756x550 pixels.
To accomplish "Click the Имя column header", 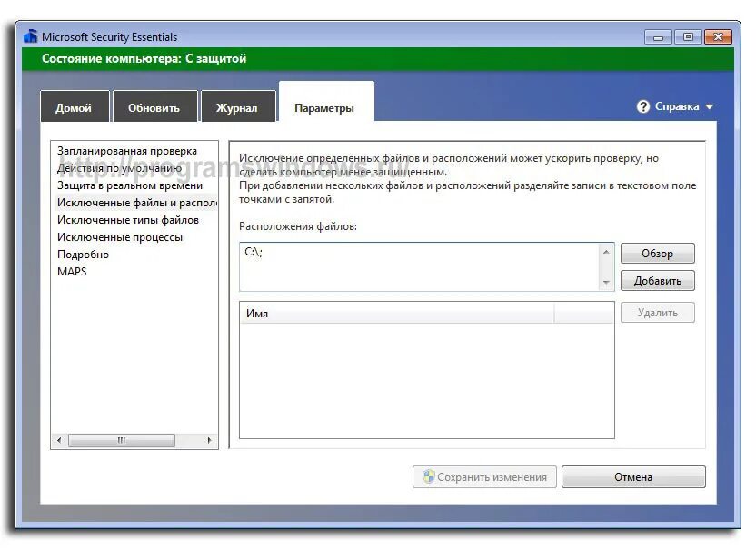I will [397, 314].
